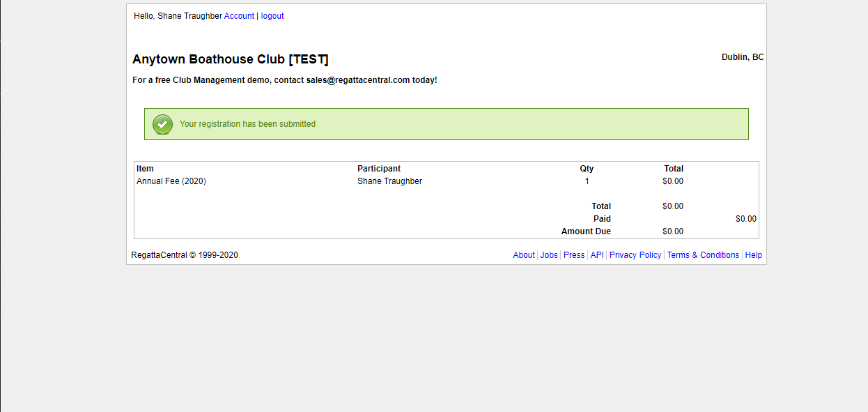This screenshot has height=412, width=868.
Task: Click the Qty column header
Action: coord(587,169)
